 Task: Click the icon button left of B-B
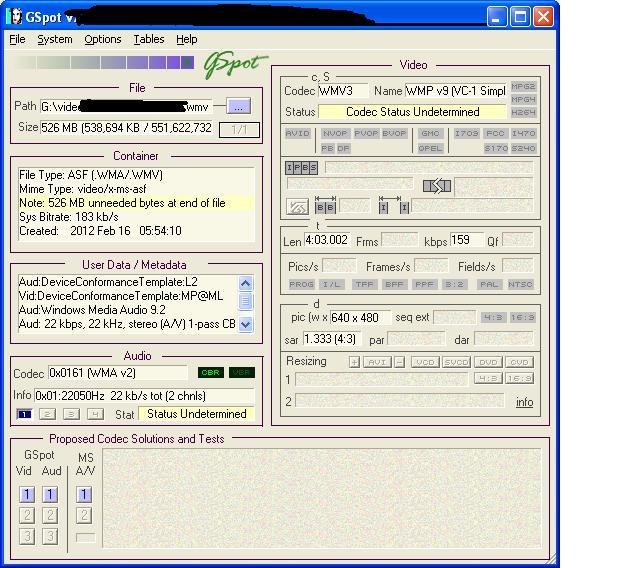pyautogui.click(x=298, y=206)
